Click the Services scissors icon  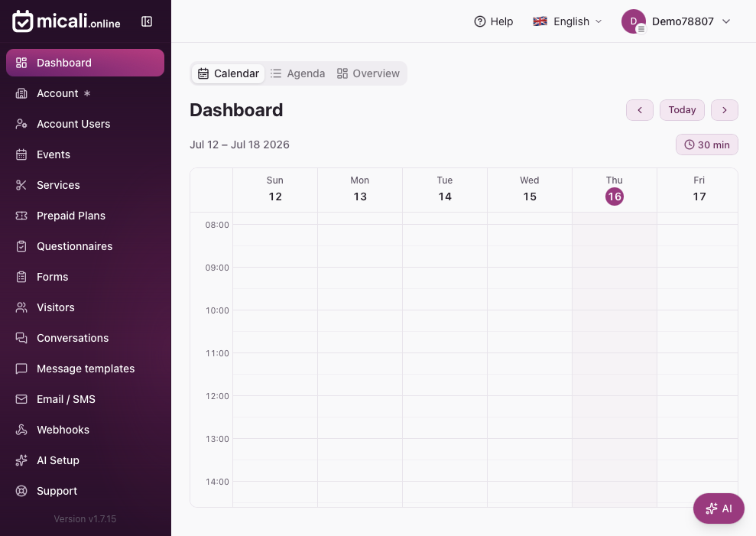(x=21, y=185)
